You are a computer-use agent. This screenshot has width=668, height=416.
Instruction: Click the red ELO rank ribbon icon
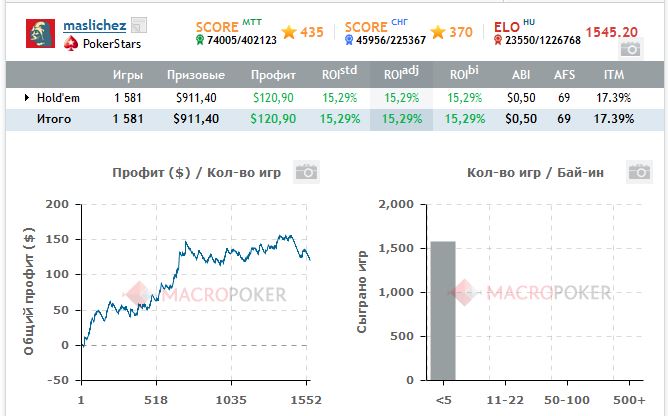(x=498, y=41)
